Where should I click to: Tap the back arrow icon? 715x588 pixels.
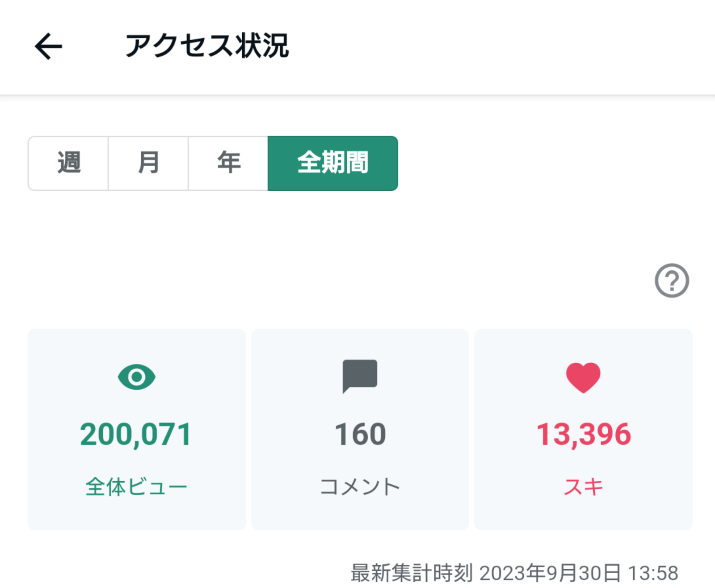click(49, 46)
